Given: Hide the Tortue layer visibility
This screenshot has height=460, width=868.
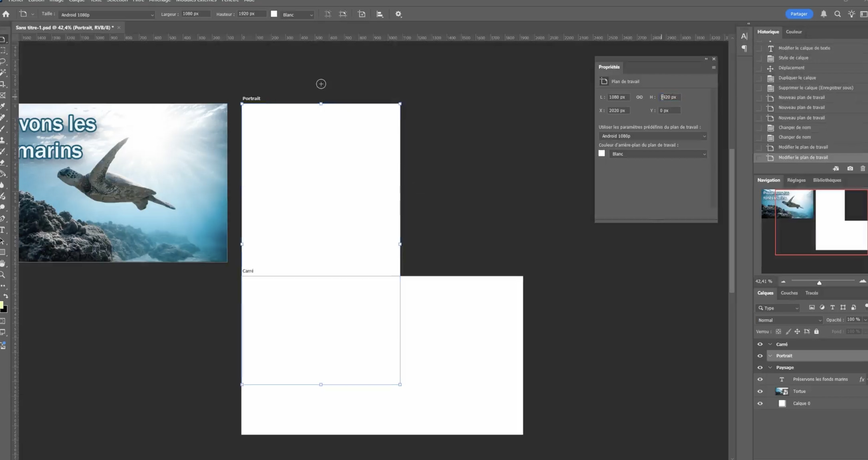Looking at the screenshot, I should pyautogui.click(x=760, y=391).
